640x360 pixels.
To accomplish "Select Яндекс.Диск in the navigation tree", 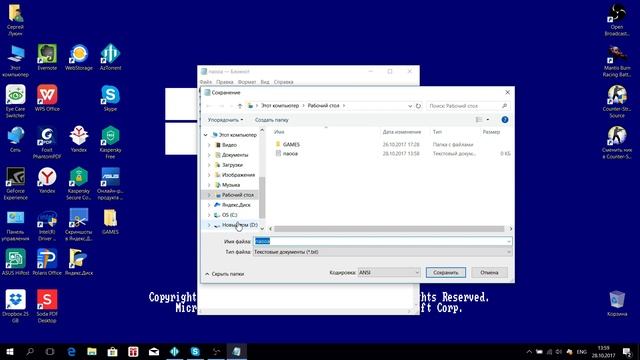I will (x=236, y=205).
